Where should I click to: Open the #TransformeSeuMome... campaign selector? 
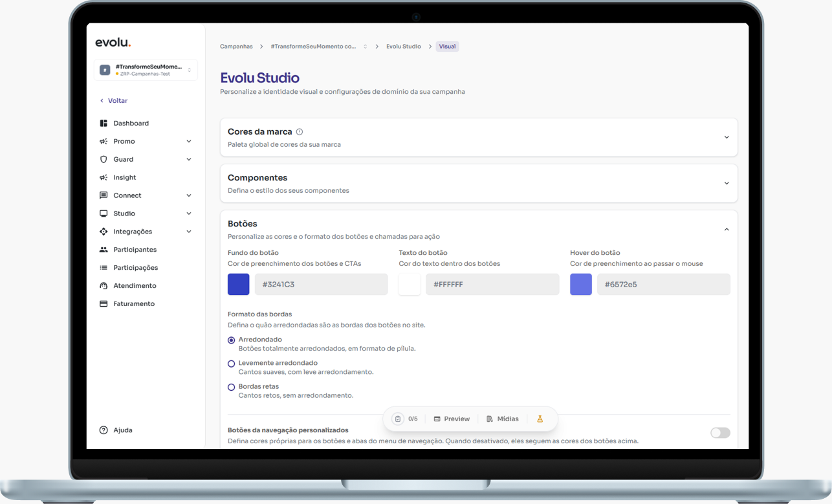pyautogui.click(x=146, y=70)
